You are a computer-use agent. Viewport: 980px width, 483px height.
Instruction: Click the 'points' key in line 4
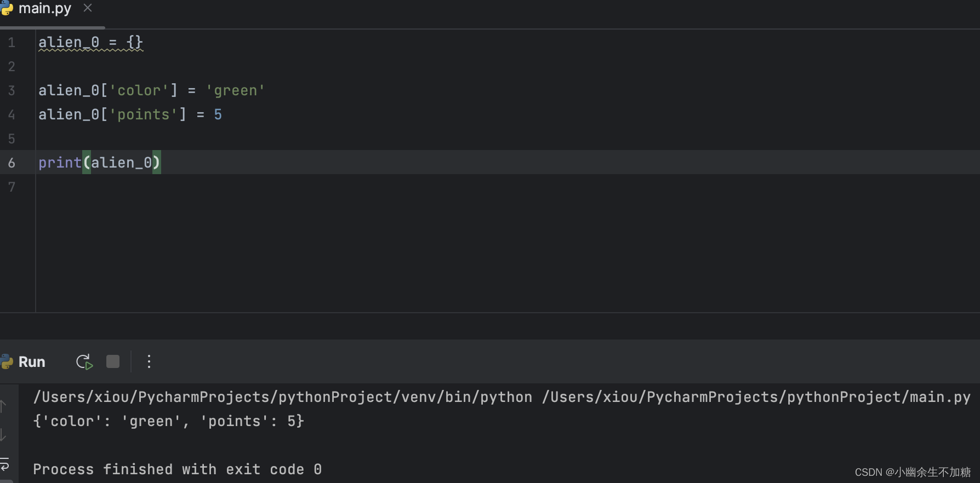pyautogui.click(x=144, y=114)
